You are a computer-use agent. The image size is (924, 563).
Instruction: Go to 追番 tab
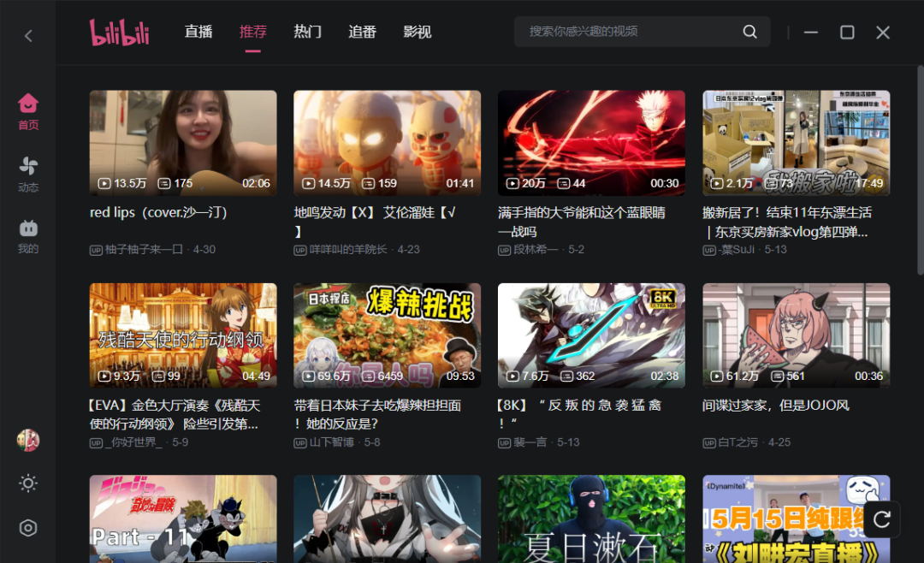click(x=362, y=32)
